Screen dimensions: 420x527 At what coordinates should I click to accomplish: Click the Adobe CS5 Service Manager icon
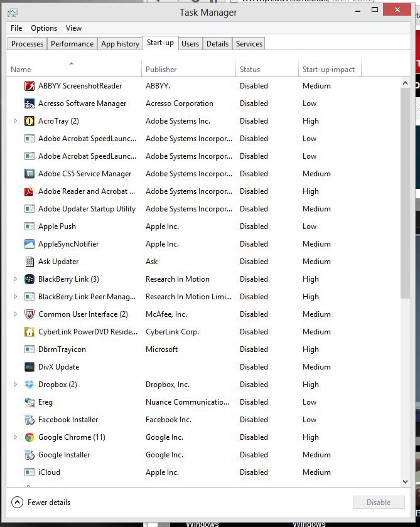pyautogui.click(x=30, y=174)
